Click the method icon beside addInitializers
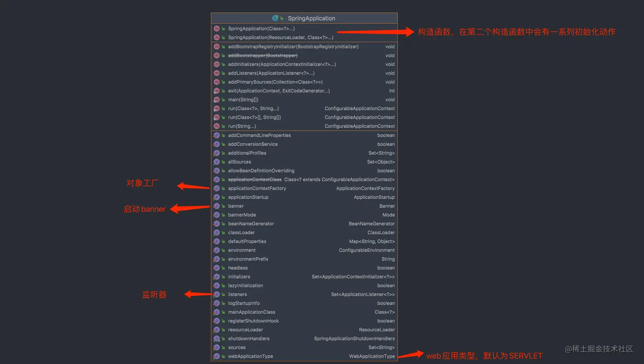Screen dimensions: 644x364 click(x=216, y=64)
